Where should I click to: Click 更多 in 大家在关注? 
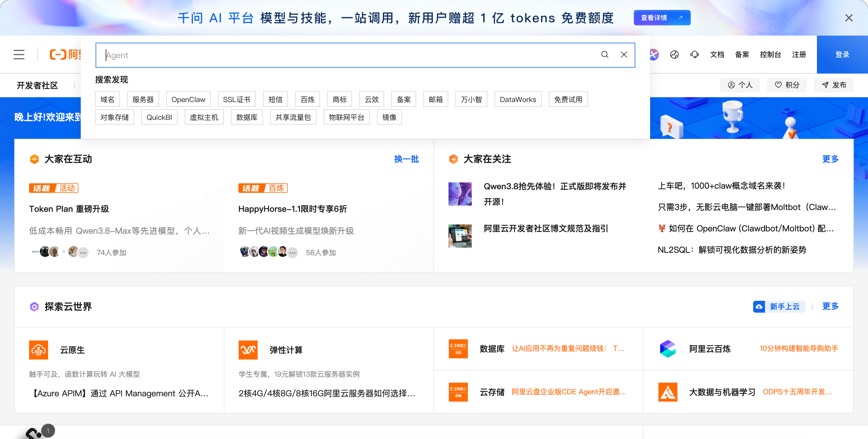click(831, 159)
